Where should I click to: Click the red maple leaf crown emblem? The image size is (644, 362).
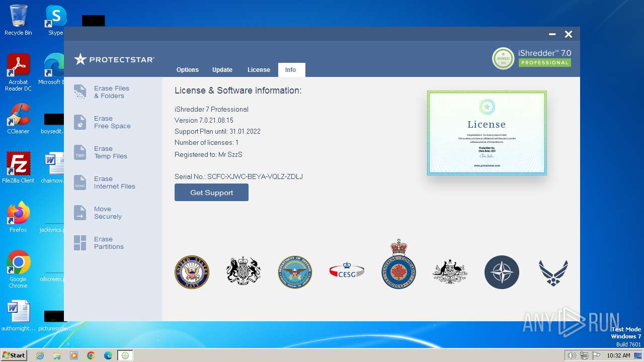pyautogui.click(x=398, y=264)
